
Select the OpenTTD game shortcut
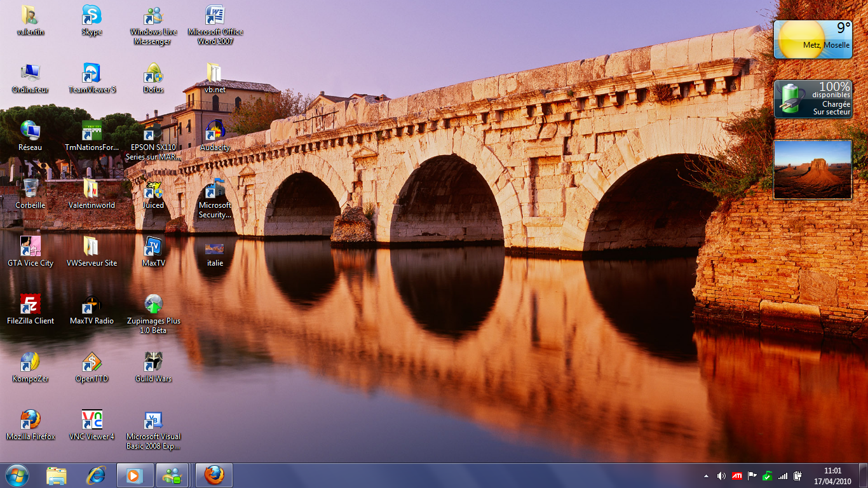coord(92,367)
